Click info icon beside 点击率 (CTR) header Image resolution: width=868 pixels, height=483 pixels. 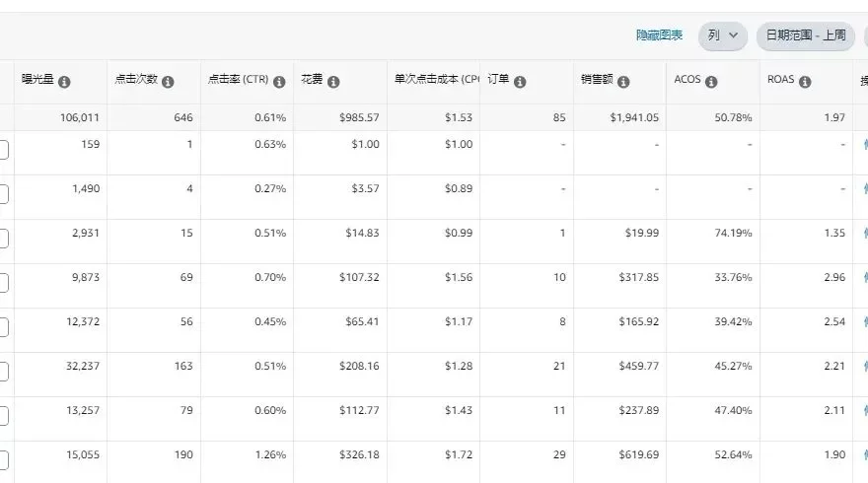click(279, 82)
